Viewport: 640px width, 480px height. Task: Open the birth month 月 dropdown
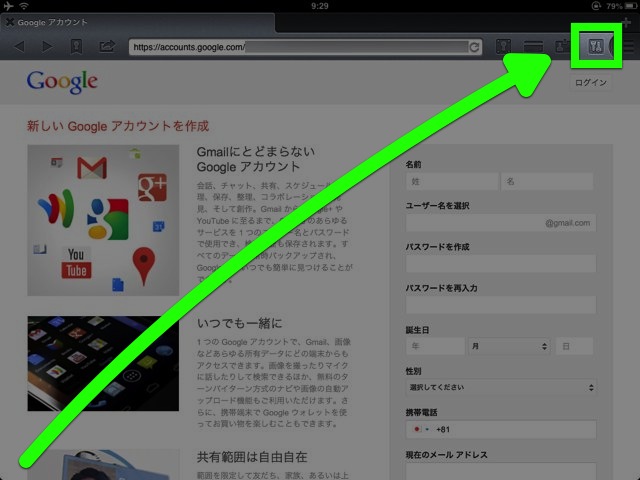point(509,346)
